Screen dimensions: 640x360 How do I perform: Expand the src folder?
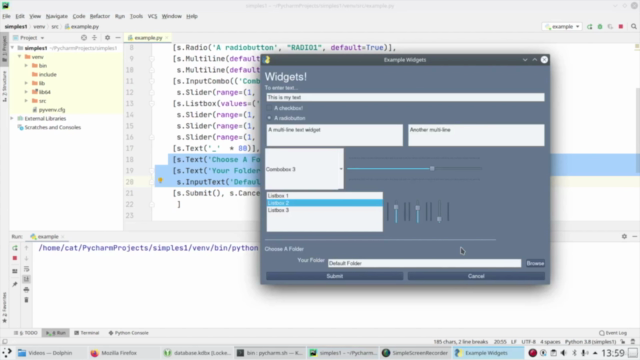pos(26,101)
